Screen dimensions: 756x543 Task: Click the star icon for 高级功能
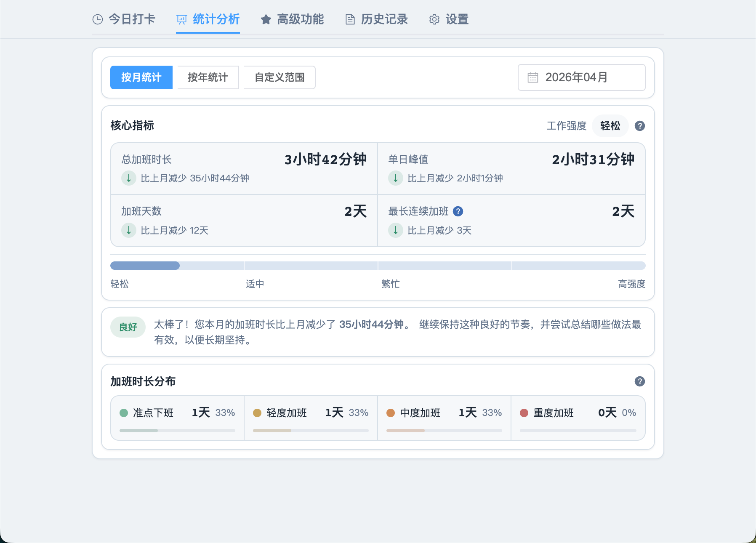pos(266,19)
